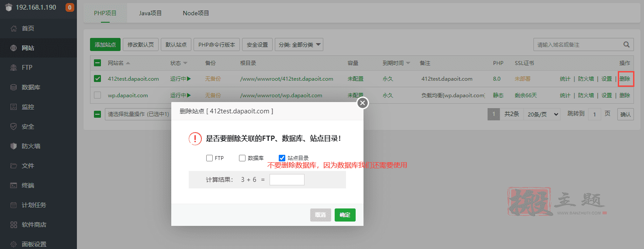Click the 默认站点 button
Viewport: 644px width, 249px height.
tap(176, 44)
